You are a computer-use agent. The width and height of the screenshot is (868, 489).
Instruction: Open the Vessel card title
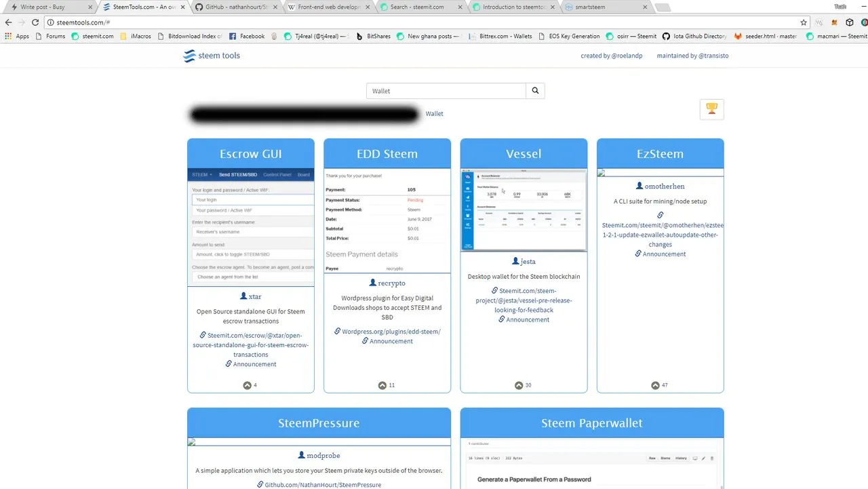pos(524,154)
